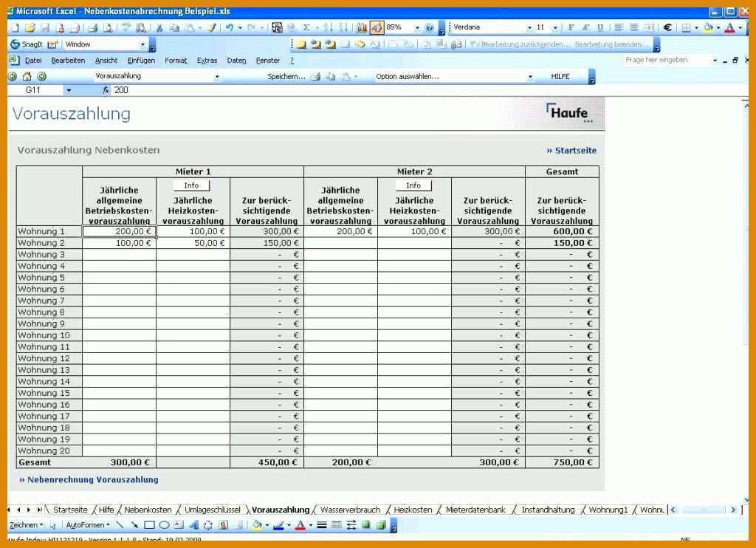
Task: Select the Rectangle drawing tool
Action: coord(149,525)
